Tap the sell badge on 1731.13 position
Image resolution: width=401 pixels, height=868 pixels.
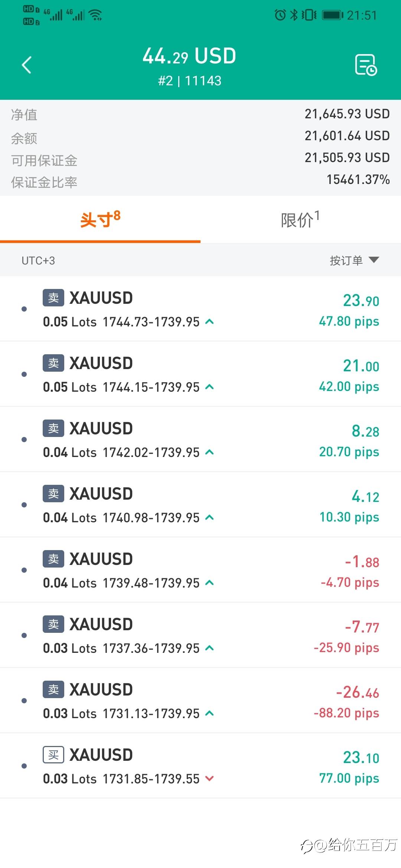click(53, 689)
